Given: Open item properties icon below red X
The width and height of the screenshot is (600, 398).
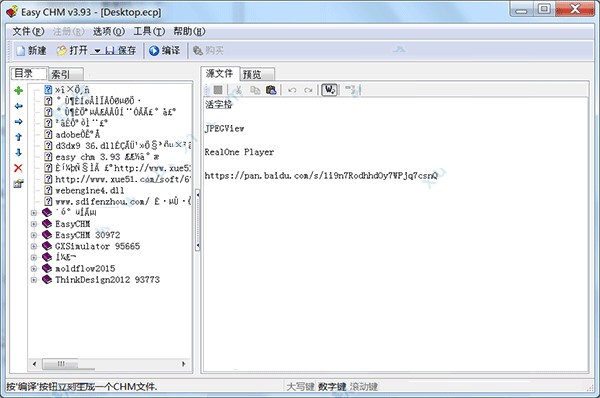Looking at the screenshot, I should tap(18, 184).
